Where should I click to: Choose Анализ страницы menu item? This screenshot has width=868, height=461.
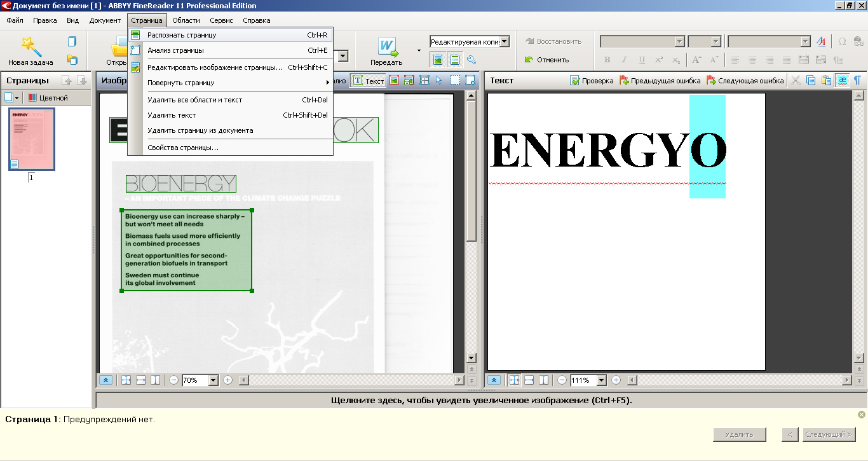coord(230,50)
